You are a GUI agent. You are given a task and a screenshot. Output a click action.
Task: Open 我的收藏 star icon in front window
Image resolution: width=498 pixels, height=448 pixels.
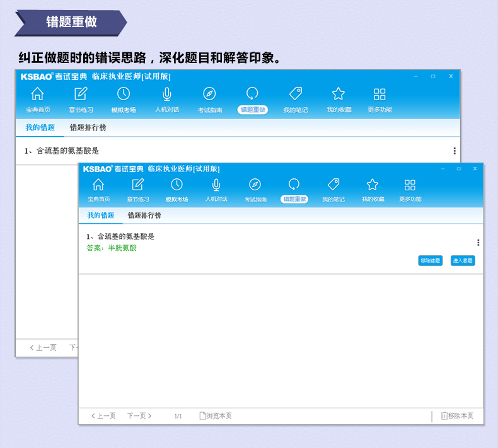[x=373, y=185]
